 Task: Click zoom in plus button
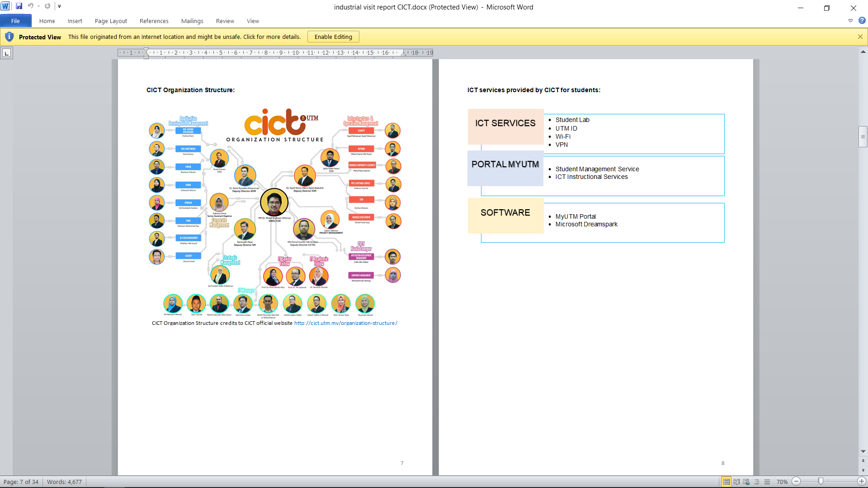862,482
